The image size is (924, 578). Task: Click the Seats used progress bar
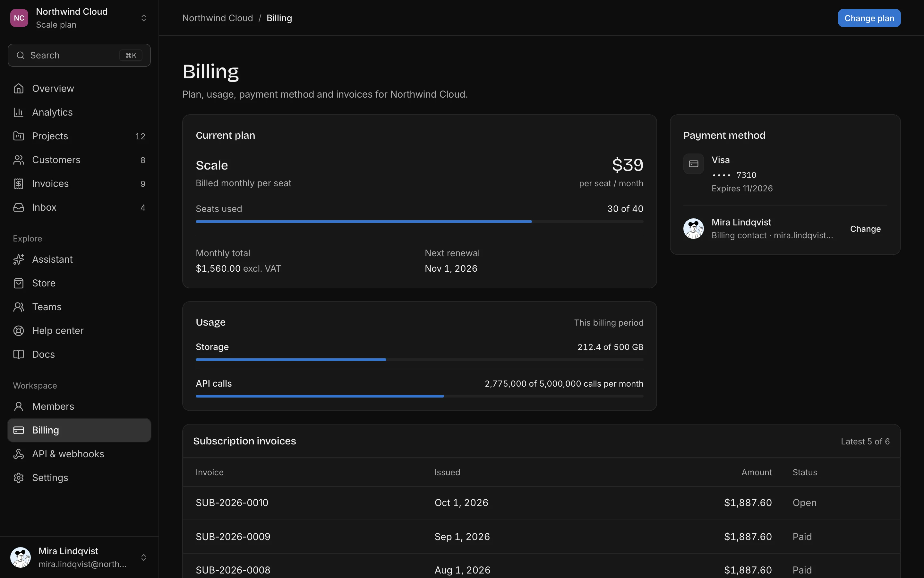[x=419, y=221]
